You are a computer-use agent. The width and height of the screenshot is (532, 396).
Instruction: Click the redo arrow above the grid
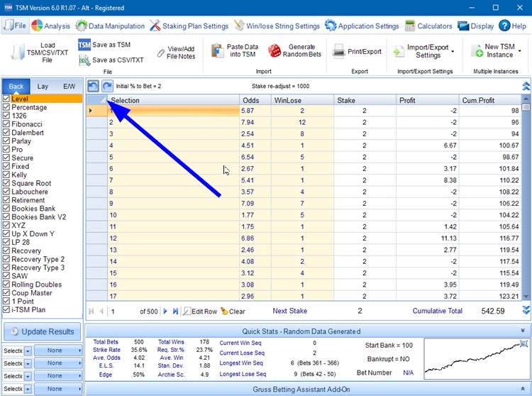coord(107,86)
